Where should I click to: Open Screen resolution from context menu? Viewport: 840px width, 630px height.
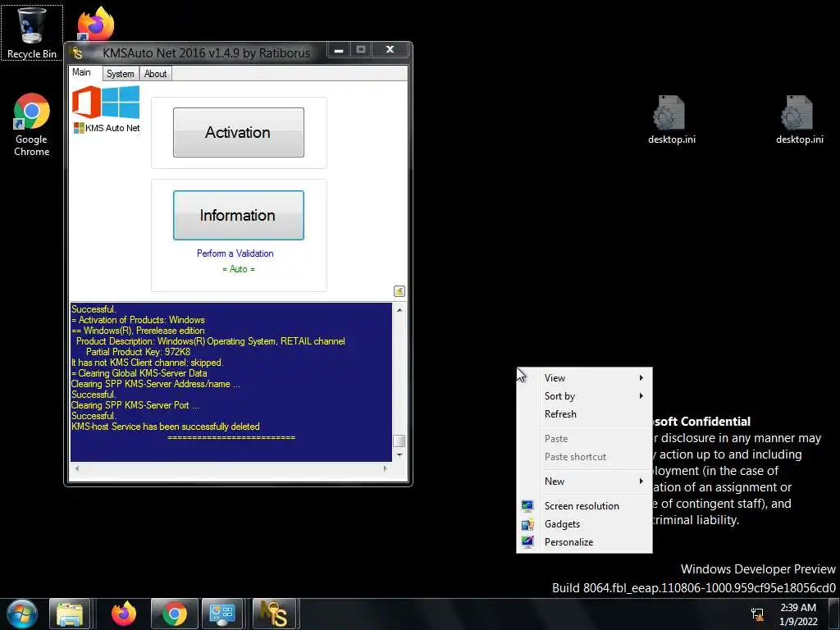tap(584, 505)
